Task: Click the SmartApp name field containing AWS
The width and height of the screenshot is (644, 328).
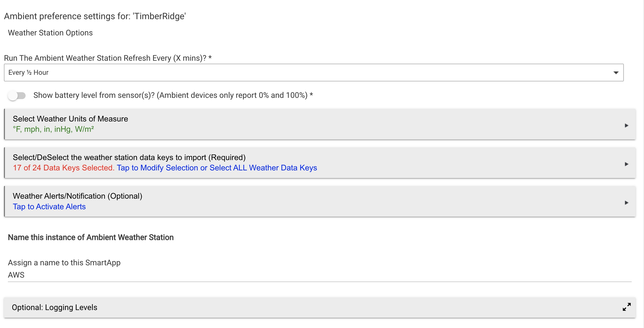Action: coord(320,275)
